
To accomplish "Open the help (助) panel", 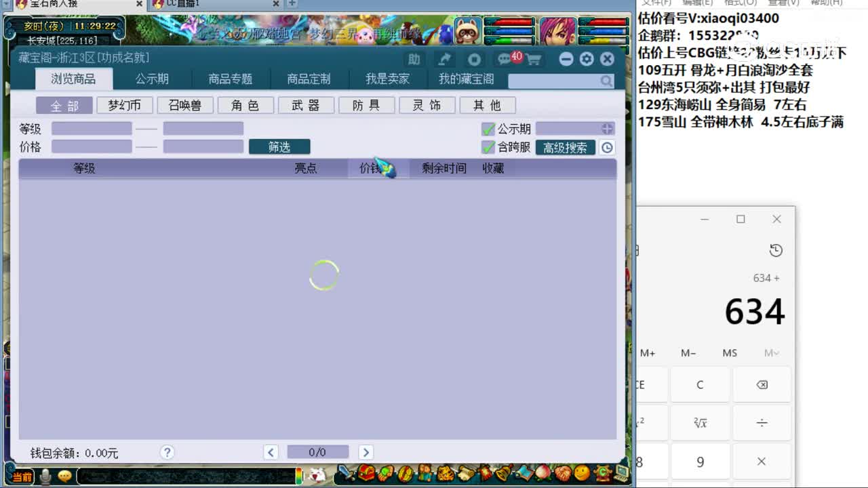I will [414, 59].
